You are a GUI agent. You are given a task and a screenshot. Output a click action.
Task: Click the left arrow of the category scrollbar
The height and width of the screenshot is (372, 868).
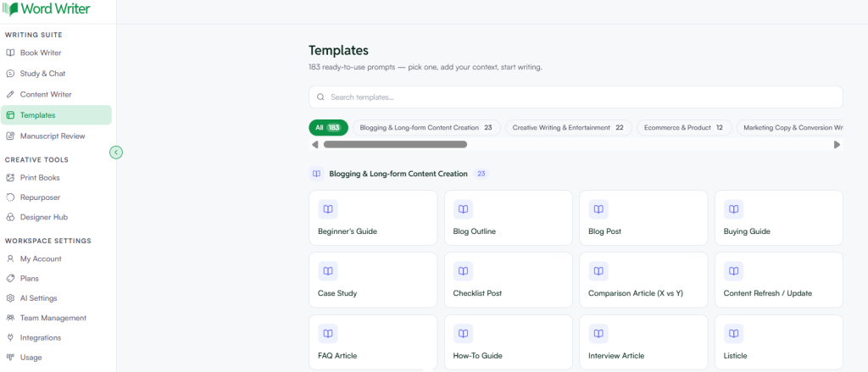[315, 145]
